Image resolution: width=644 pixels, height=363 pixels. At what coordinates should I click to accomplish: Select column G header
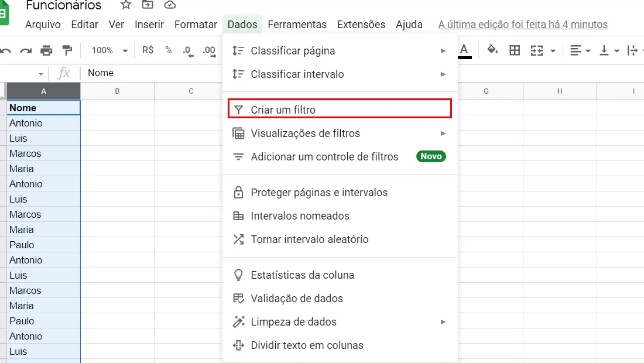(486, 91)
